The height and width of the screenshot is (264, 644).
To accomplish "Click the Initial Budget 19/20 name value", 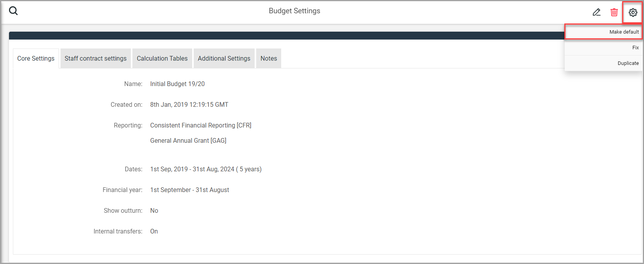I will (x=177, y=84).
